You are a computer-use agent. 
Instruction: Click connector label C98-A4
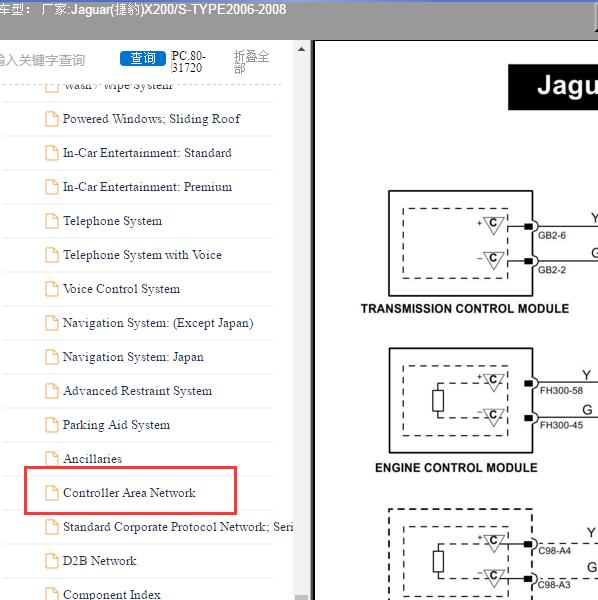[x=554, y=550]
